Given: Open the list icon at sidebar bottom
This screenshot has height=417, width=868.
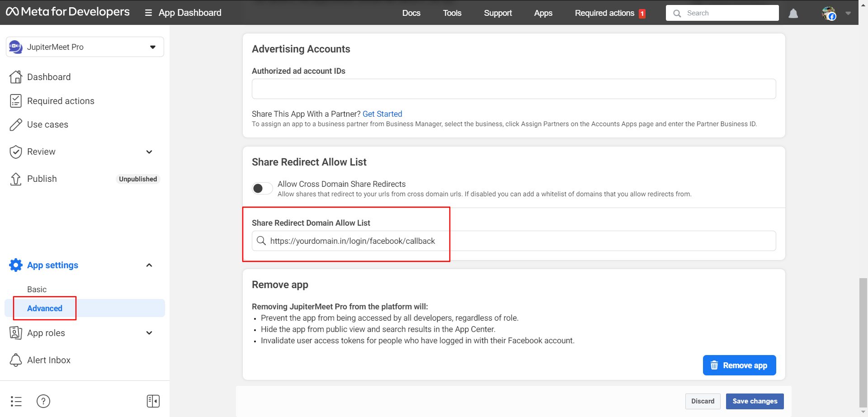Looking at the screenshot, I should 16,401.
